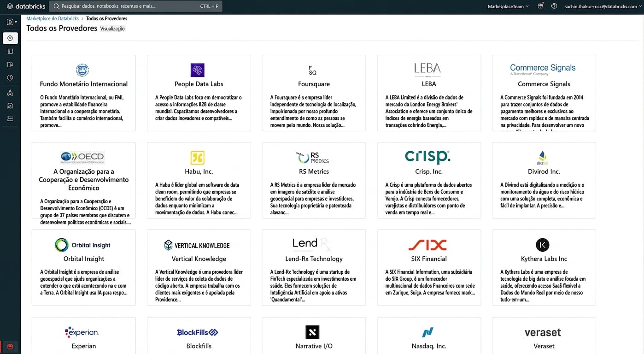Image resolution: width=644 pixels, height=354 pixels.
Task: Click the Divirod water drop logo
Action: pos(543,158)
